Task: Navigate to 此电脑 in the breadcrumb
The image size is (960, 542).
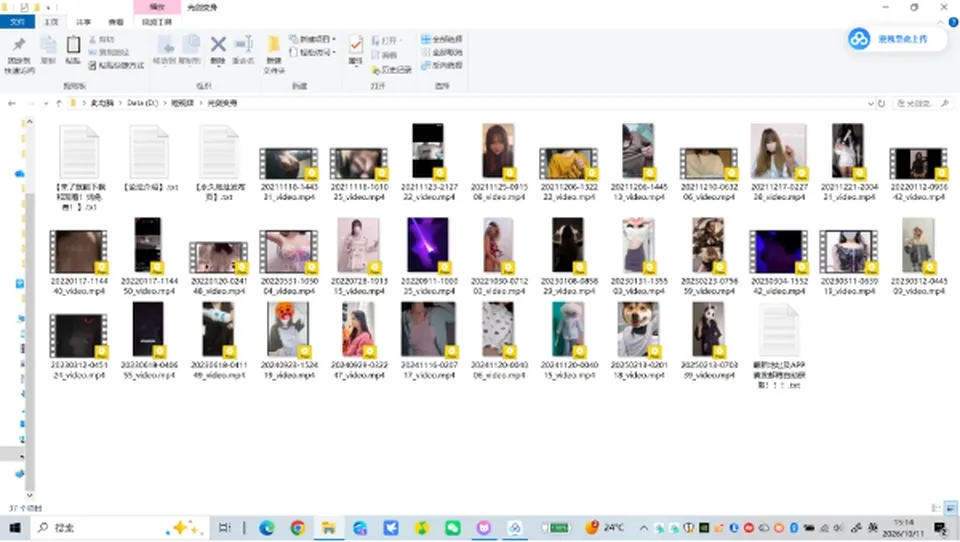Action: pyautogui.click(x=102, y=104)
